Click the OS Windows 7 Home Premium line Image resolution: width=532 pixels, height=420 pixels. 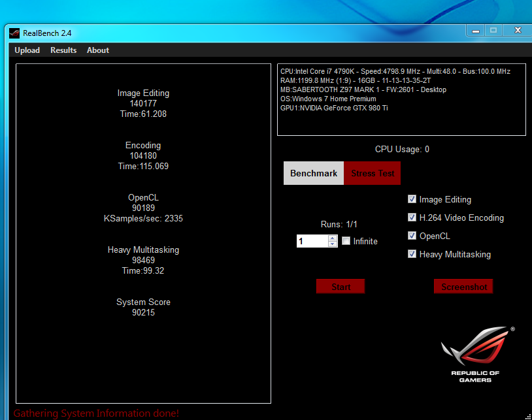tap(328, 99)
